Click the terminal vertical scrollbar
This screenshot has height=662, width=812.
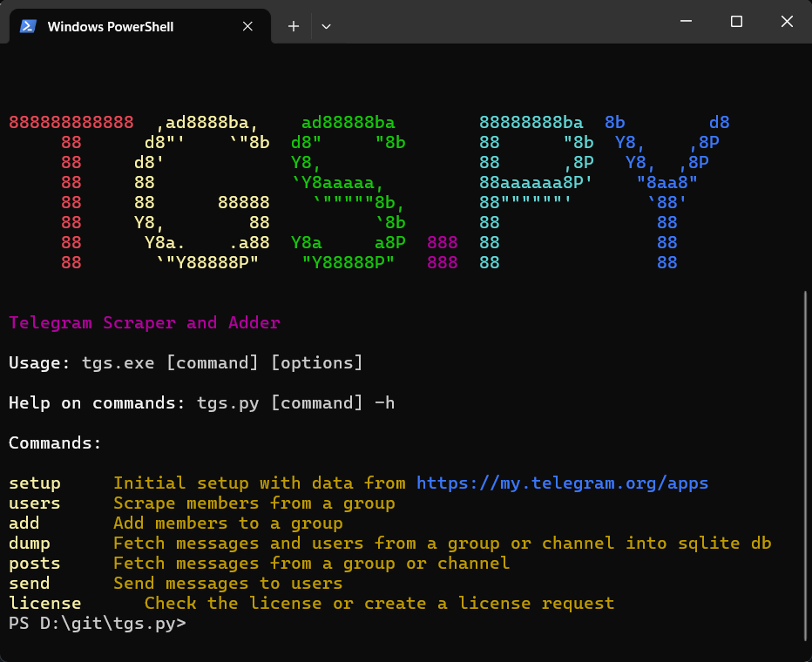point(805,466)
